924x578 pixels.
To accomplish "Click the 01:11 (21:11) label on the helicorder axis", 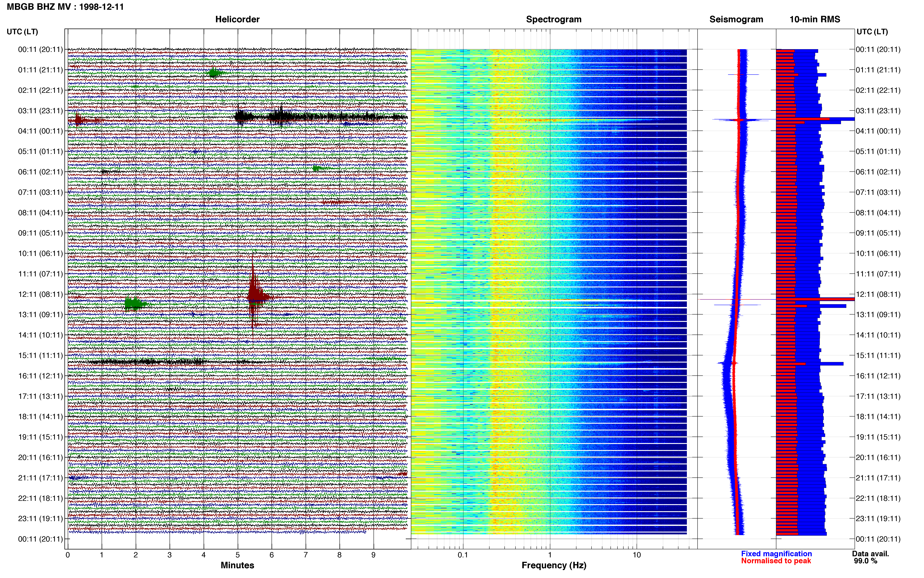I will click(x=41, y=70).
